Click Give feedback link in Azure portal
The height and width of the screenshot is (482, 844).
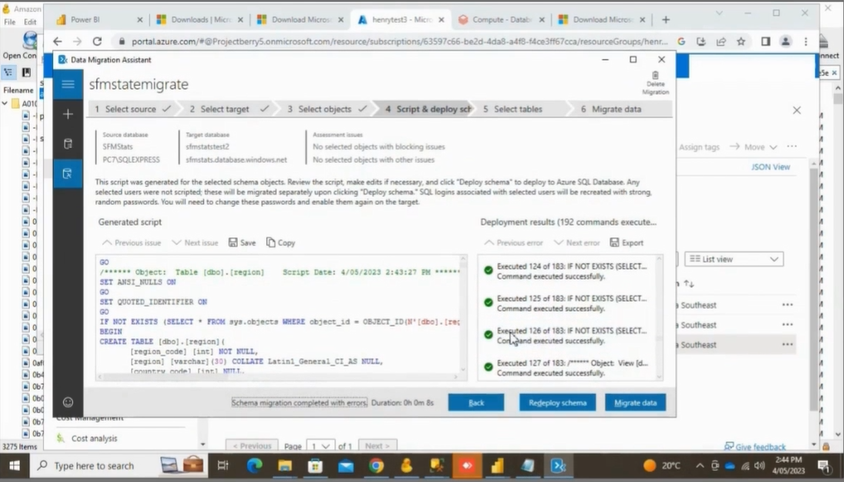point(755,446)
